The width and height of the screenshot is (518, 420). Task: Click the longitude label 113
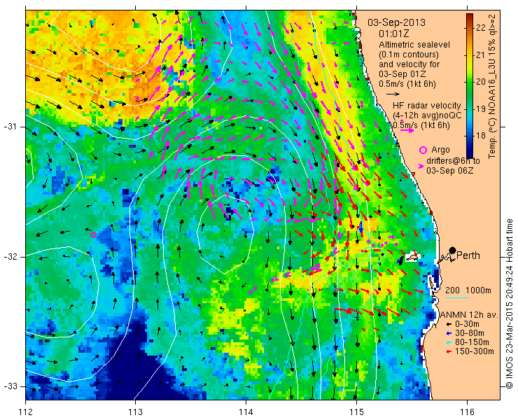(135, 412)
